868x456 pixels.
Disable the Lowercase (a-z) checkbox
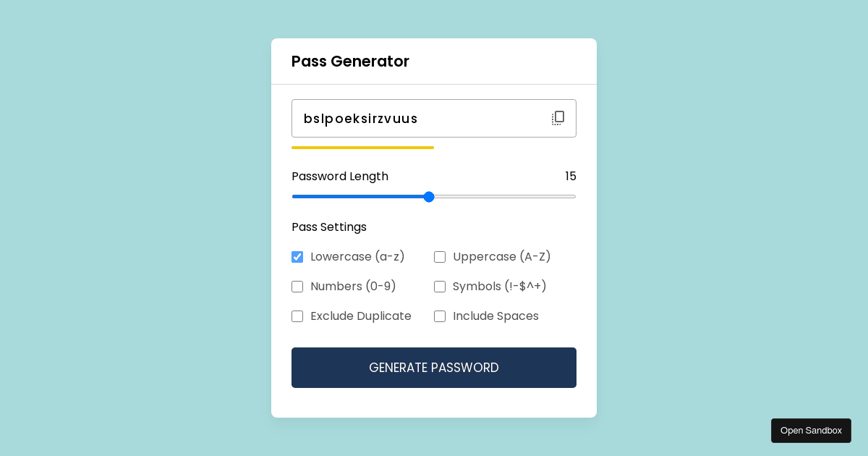tap(297, 257)
